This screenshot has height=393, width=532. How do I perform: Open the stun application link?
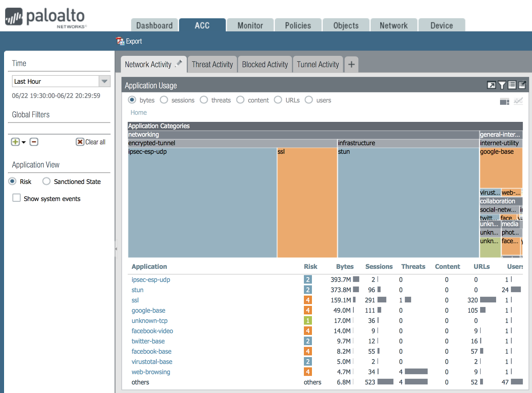(x=137, y=290)
